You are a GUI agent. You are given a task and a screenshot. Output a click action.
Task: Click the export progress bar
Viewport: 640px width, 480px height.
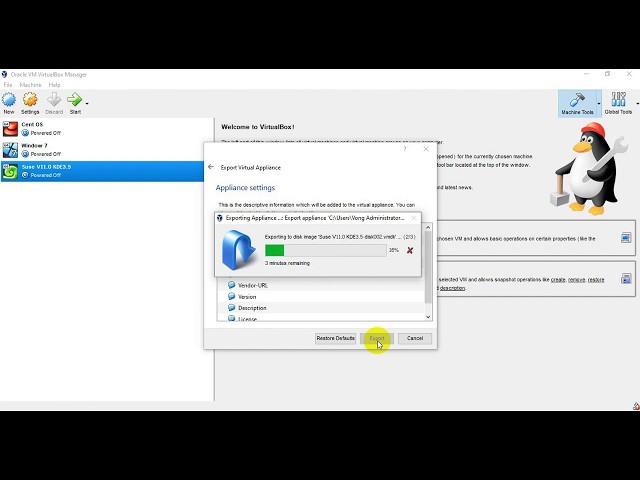click(x=325, y=250)
